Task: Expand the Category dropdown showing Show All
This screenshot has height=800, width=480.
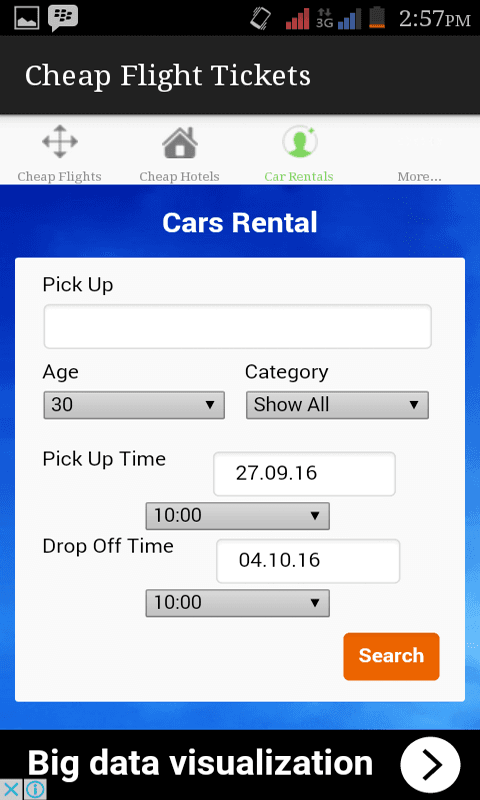Action: click(337, 405)
